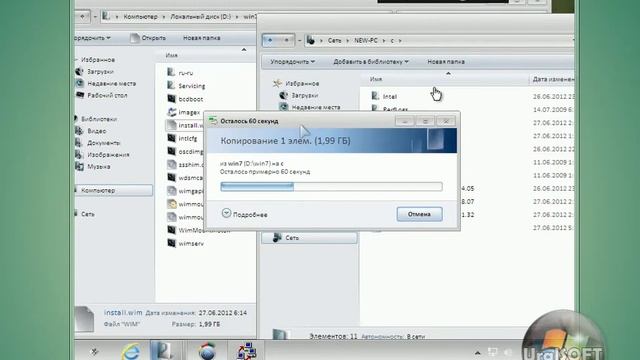Screen dimensions: 640x360
Task: Click back button in network window
Action: point(270,40)
